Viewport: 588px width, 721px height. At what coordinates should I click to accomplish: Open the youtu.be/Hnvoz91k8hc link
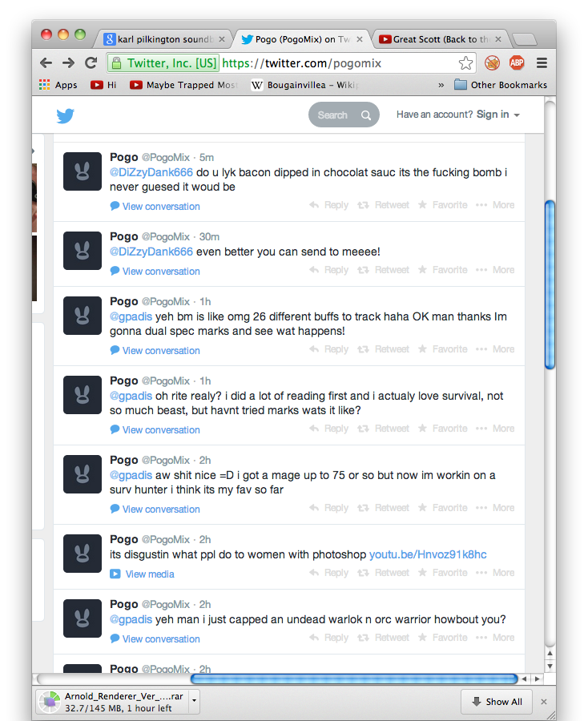(428, 554)
